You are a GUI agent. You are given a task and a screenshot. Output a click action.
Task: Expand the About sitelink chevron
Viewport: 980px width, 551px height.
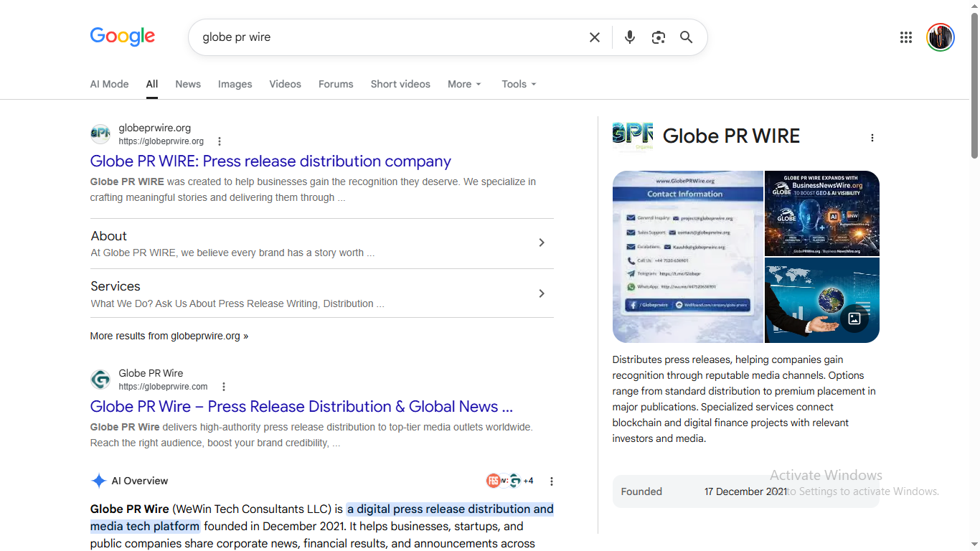(x=542, y=242)
